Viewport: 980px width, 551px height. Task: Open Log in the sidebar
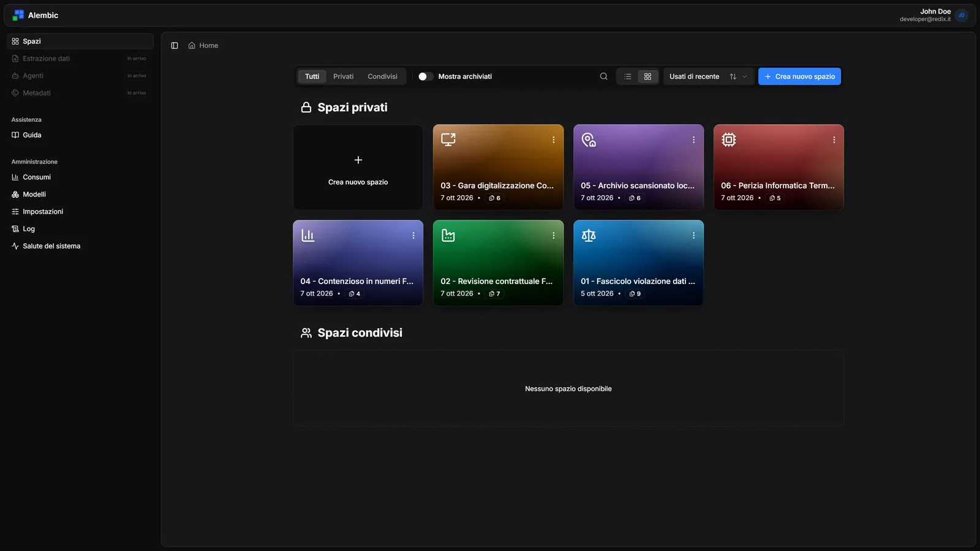(80, 228)
